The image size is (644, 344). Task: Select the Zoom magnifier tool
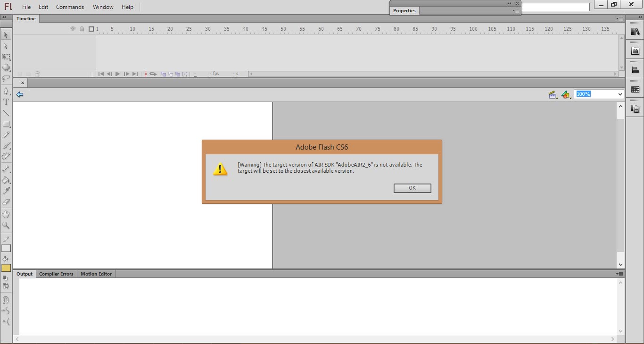pos(6,225)
